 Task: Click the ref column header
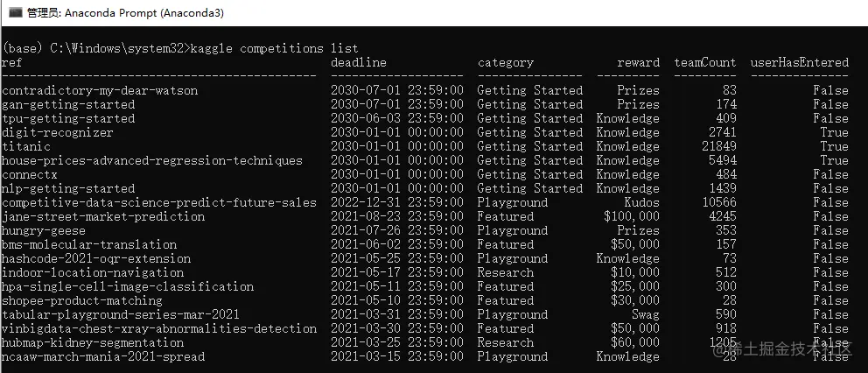coord(11,63)
